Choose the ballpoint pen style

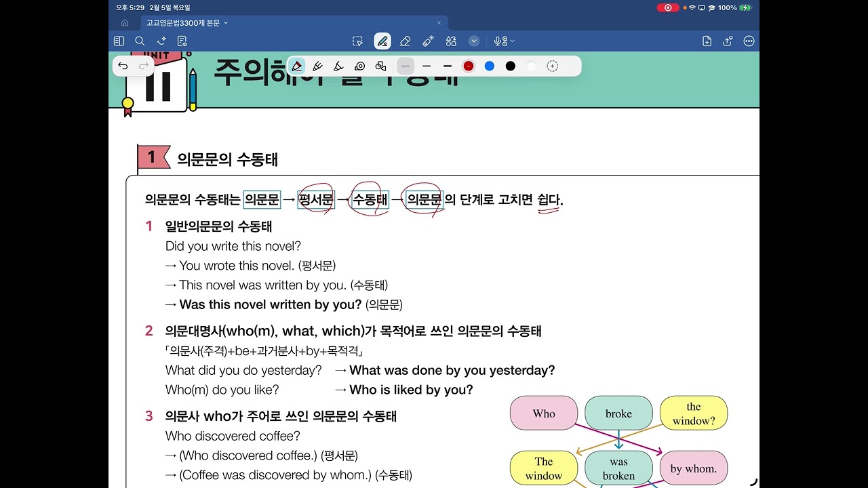point(296,66)
